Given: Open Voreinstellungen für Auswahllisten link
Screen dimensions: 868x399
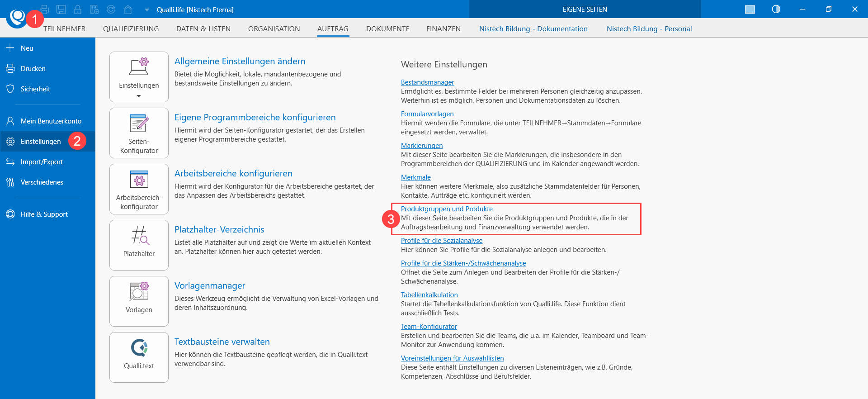Looking at the screenshot, I should 453,358.
